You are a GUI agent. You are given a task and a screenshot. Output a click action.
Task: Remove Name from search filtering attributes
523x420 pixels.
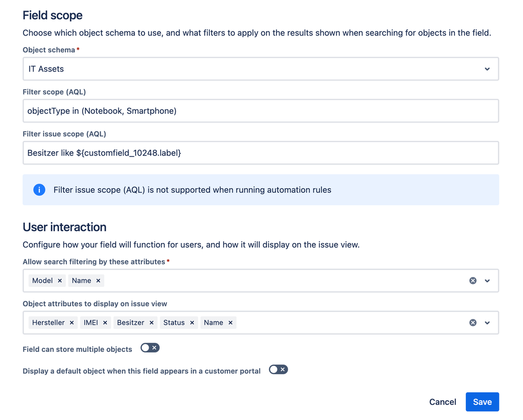pyautogui.click(x=98, y=280)
